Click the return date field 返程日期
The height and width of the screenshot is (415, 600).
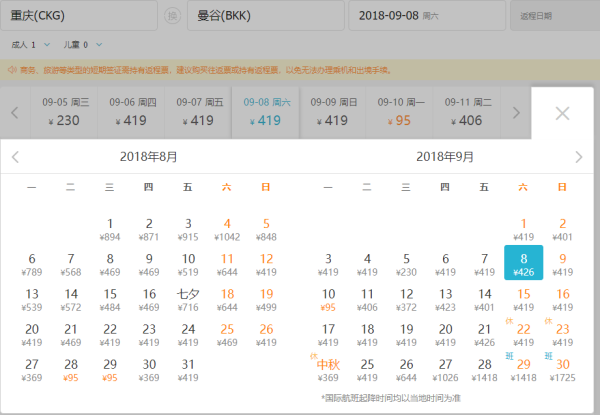(x=555, y=15)
